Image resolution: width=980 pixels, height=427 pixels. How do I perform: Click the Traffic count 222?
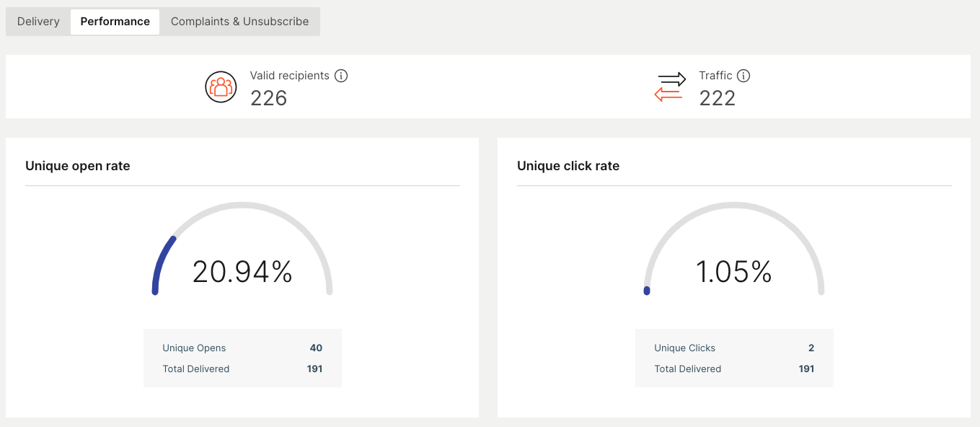coord(717,98)
